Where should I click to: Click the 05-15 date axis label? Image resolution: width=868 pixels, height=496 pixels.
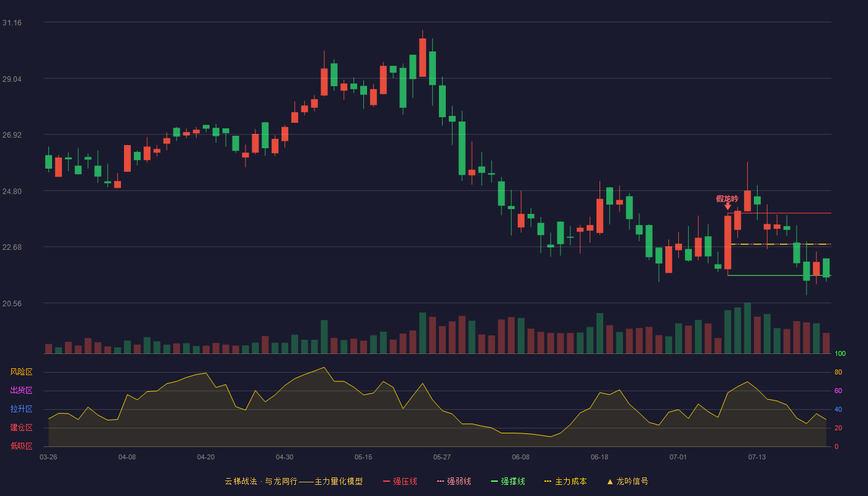pyautogui.click(x=363, y=457)
